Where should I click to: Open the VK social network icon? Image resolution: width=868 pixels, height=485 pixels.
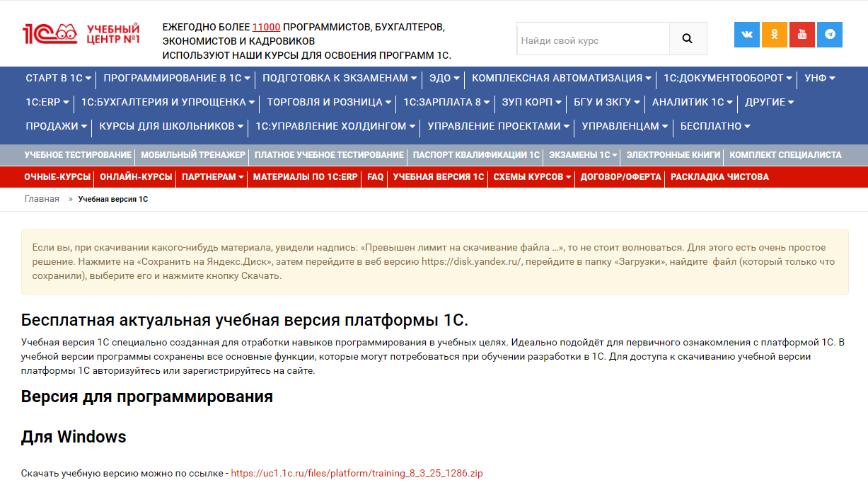747,35
